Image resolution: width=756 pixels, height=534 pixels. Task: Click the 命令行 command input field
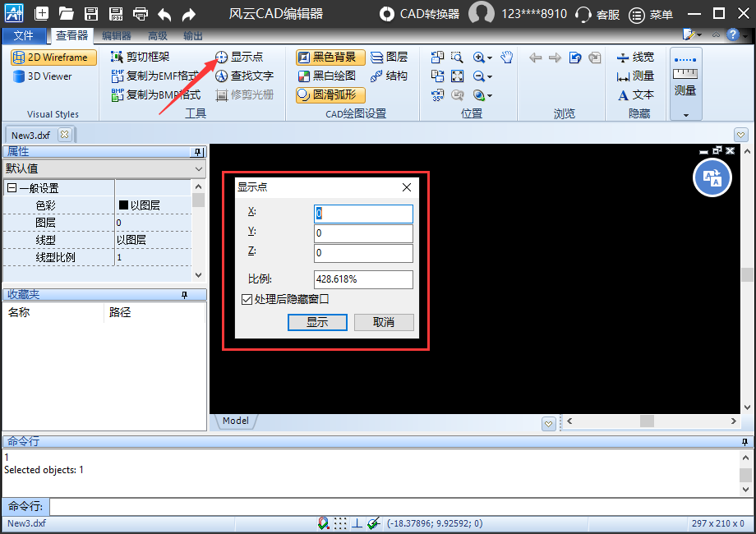[x=401, y=507]
